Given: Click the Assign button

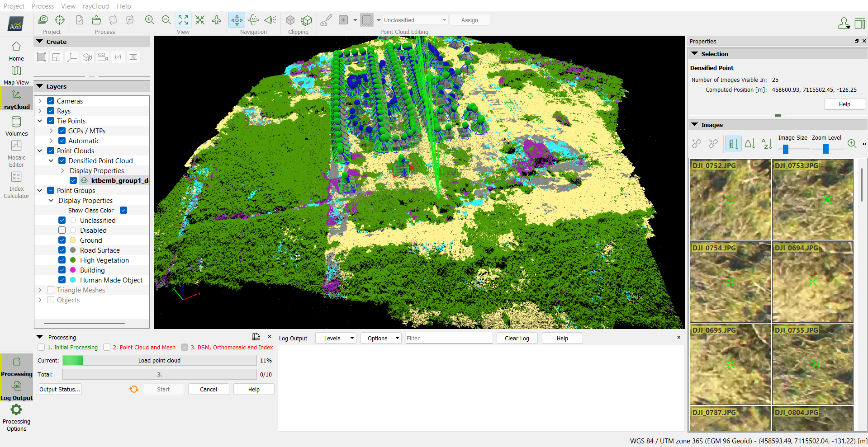Looking at the screenshot, I should click(470, 20).
